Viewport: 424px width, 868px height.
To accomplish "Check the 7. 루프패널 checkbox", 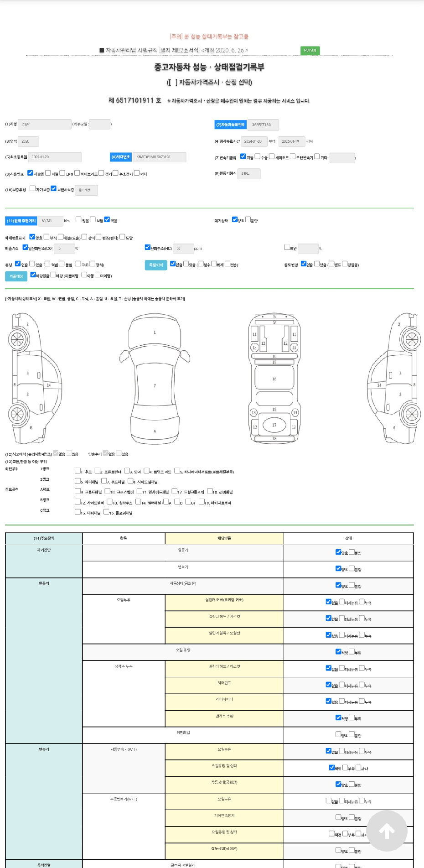I will tap(103, 481).
